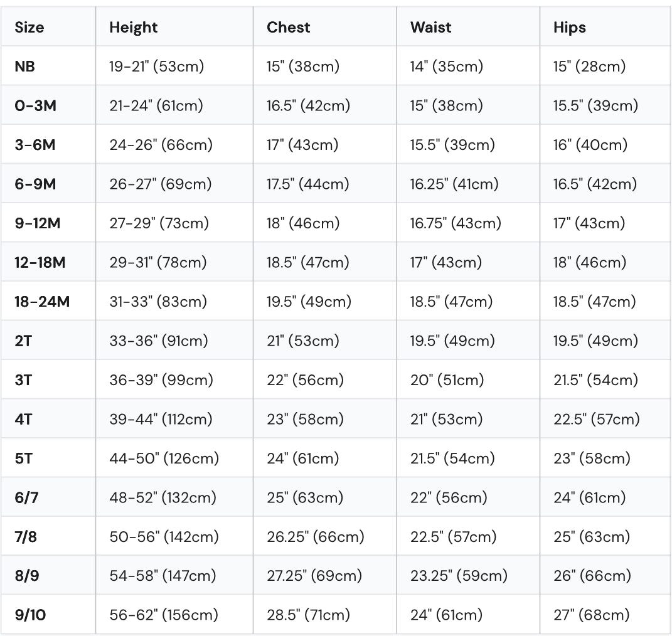Select the 18-24M size label
Viewport: 672px width, 636px height.
pos(42,302)
